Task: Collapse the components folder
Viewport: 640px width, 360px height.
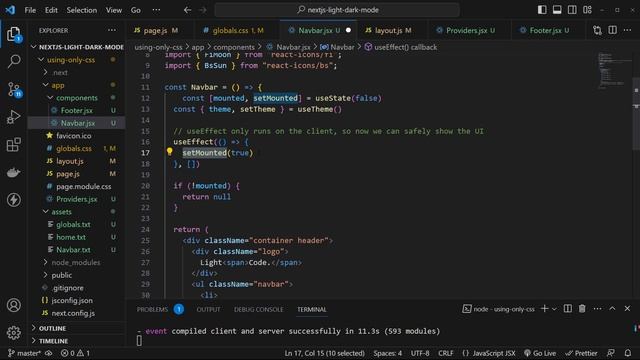Action: click(77, 98)
